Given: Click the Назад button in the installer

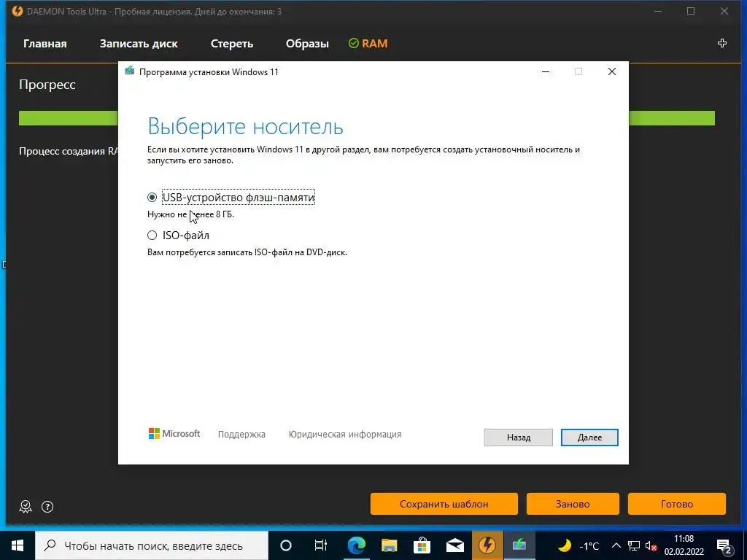Looking at the screenshot, I should (x=519, y=437).
